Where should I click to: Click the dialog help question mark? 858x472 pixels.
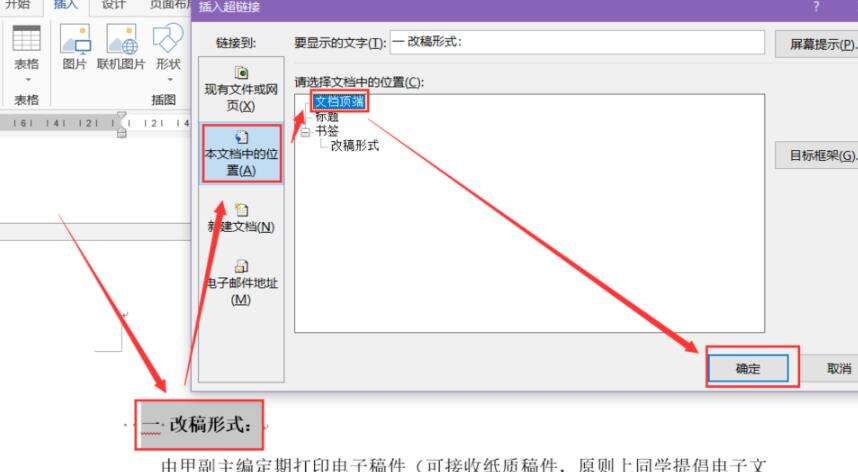click(x=816, y=7)
